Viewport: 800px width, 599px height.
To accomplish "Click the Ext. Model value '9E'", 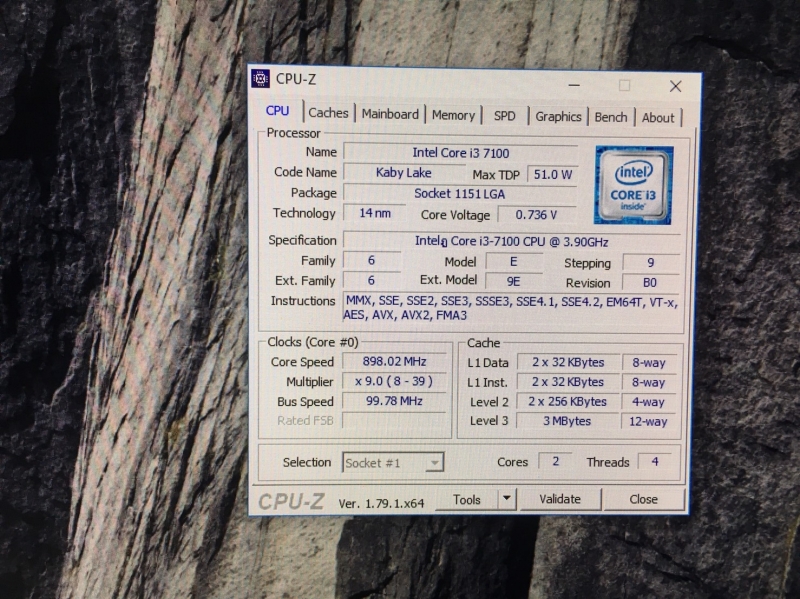I will [514, 281].
